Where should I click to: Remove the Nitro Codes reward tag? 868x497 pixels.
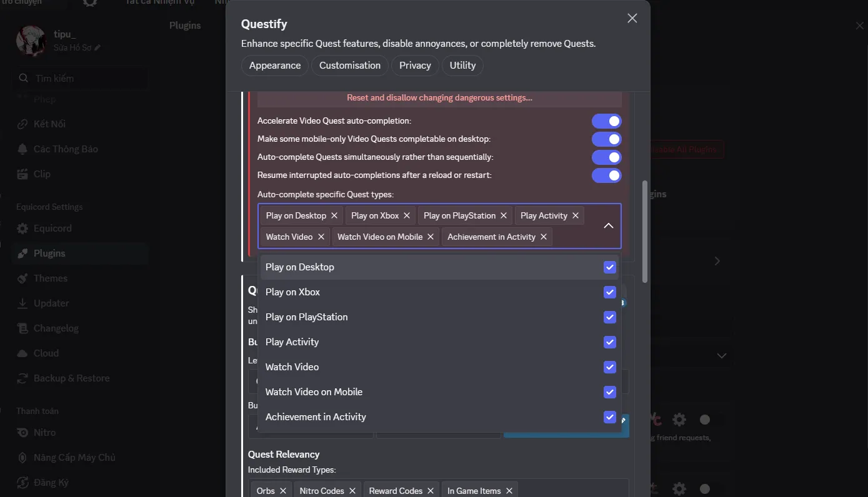tap(352, 491)
